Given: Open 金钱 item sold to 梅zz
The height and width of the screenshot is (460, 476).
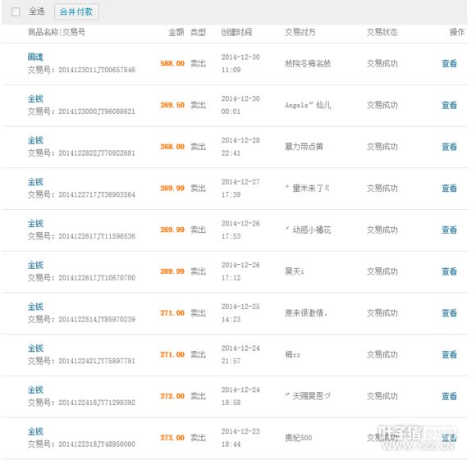Looking at the screenshot, I should coord(35,348).
